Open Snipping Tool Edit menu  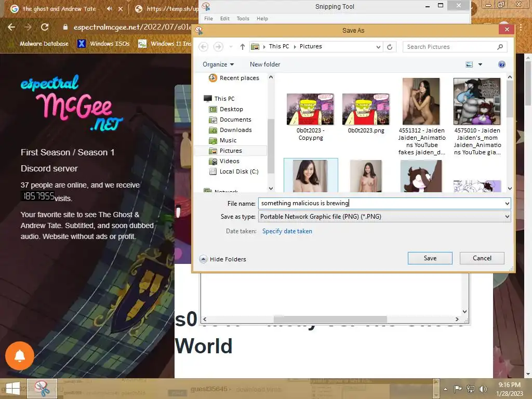click(x=224, y=19)
